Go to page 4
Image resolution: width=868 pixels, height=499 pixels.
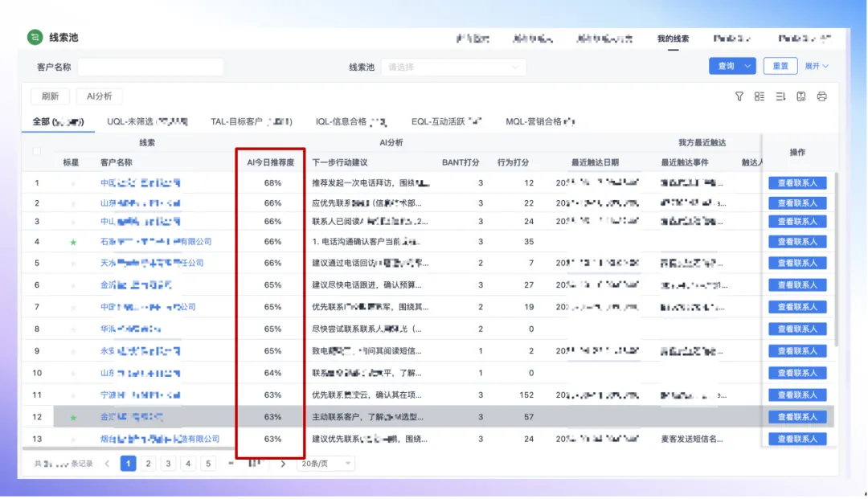[x=188, y=464]
